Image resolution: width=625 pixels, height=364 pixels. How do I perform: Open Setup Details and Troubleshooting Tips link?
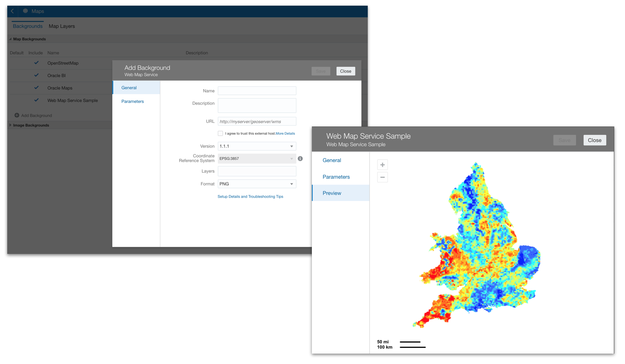pyautogui.click(x=250, y=197)
